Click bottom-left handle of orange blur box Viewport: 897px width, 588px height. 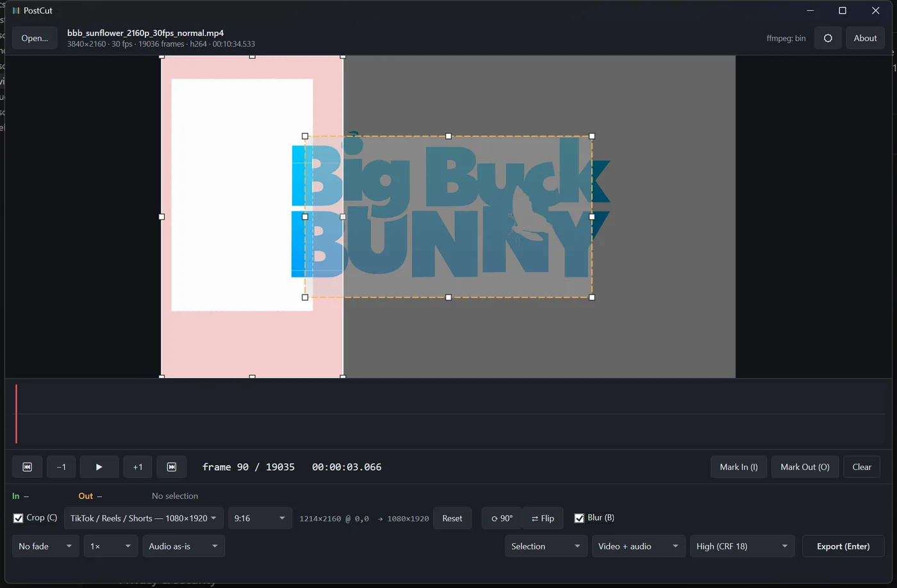point(305,297)
